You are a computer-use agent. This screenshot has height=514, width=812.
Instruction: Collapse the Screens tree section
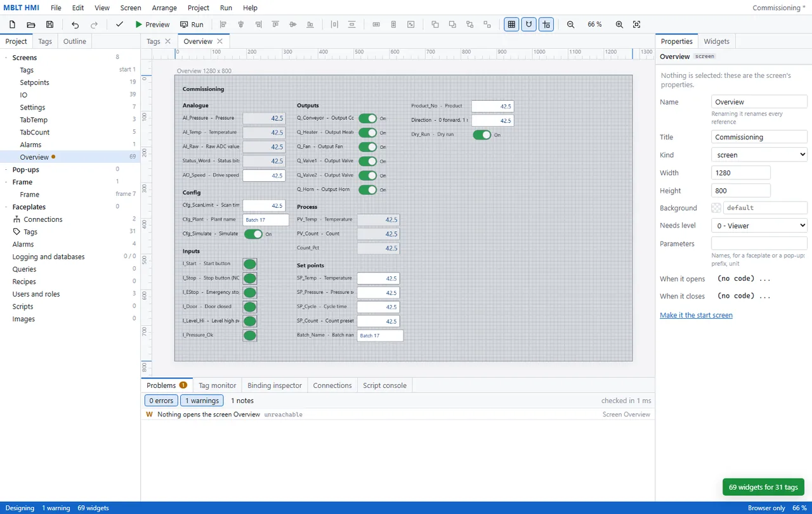click(x=6, y=58)
